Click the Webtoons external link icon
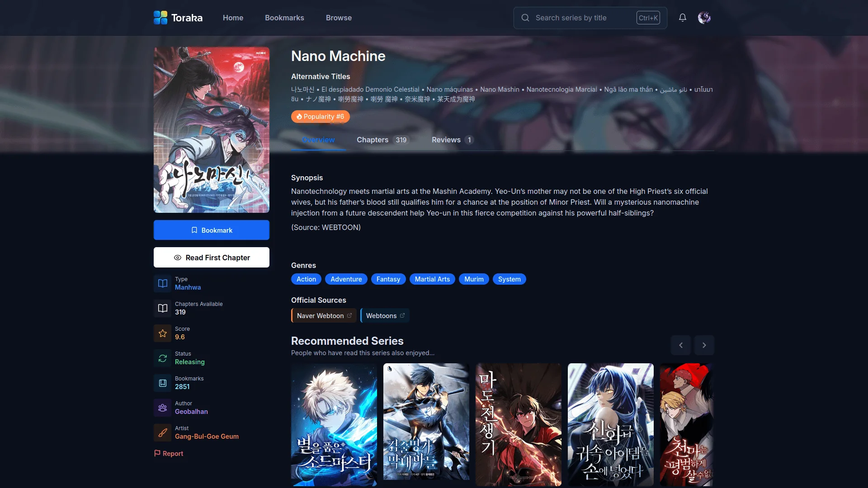This screenshot has height=488, width=868. pos(402,315)
